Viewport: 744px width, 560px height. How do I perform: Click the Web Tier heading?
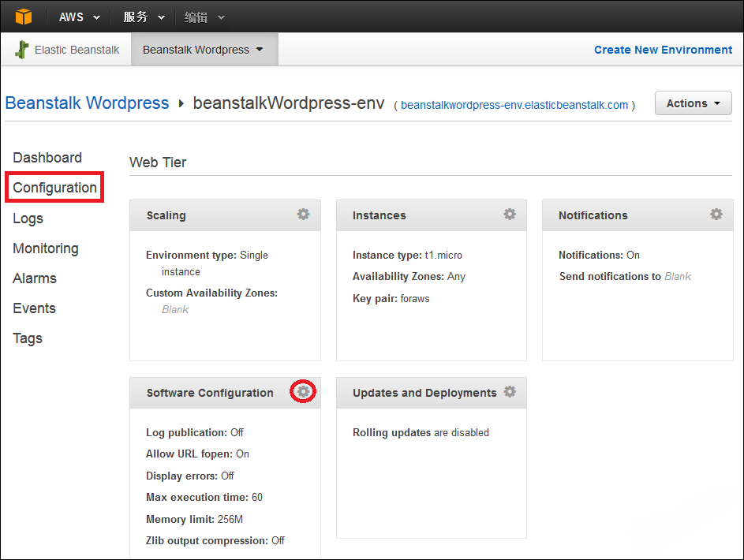(x=158, y=162)
